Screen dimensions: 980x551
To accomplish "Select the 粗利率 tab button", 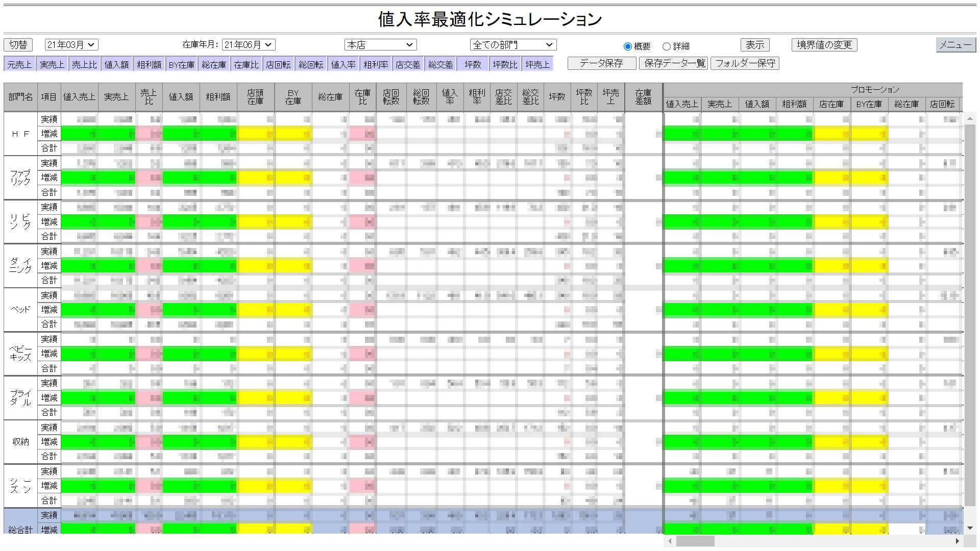I will pos(376,64).
